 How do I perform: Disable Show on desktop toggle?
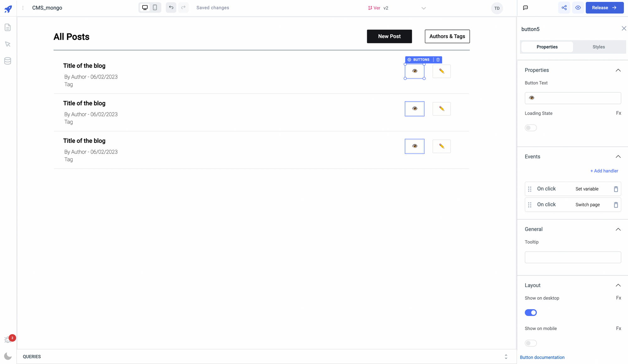point(531,312)
